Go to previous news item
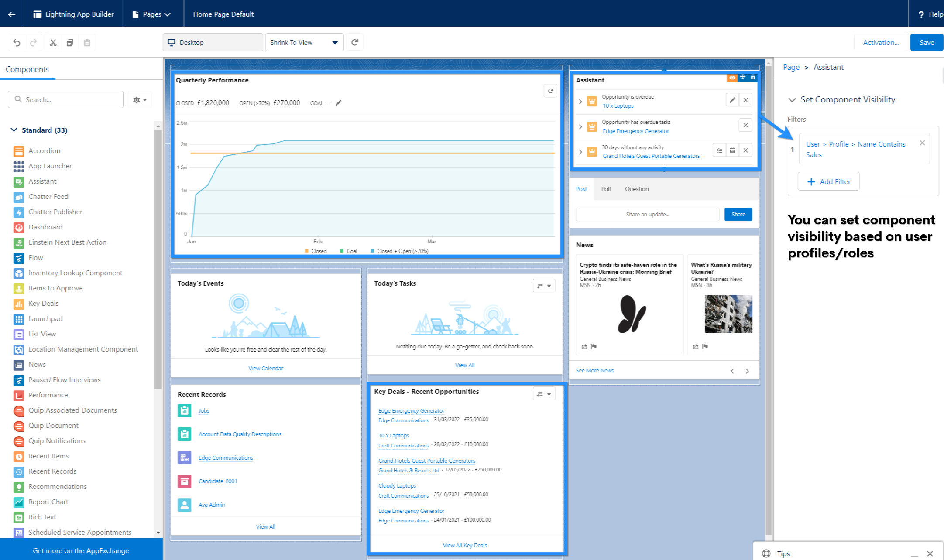Screen dimensions: 944x560 coord(732,371)
